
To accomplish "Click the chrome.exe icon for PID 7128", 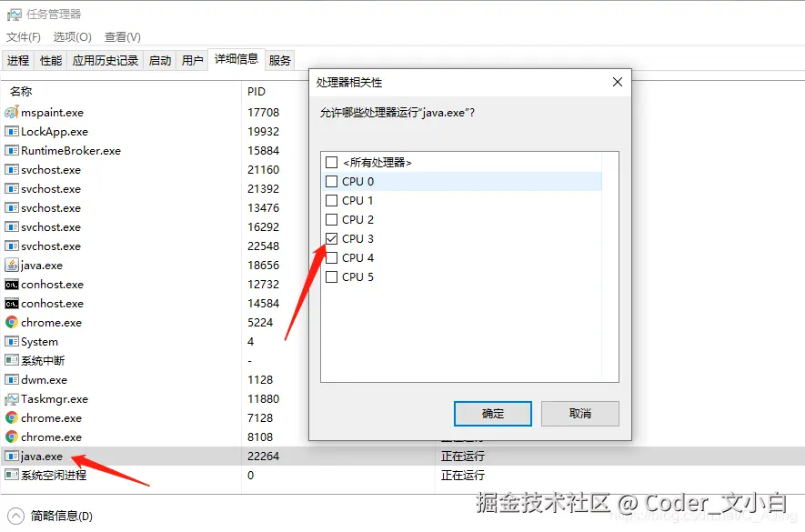I will click(x=12, y=418).
